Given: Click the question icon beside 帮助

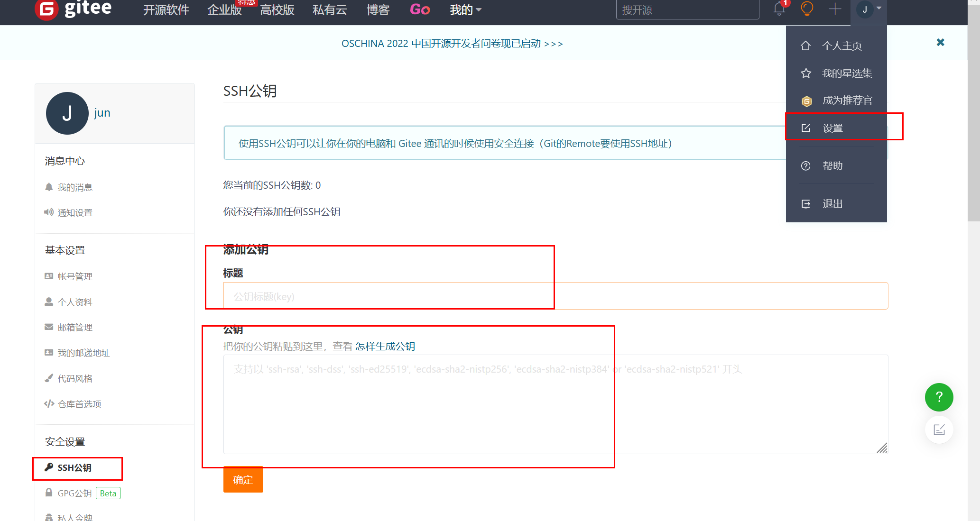Looking at the screenshot, I should (x=805, y=166).
